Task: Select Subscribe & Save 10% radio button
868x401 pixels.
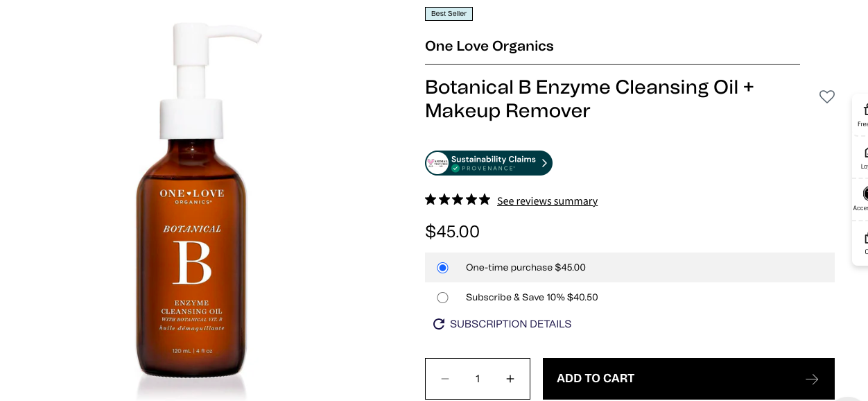Action: 443,298
